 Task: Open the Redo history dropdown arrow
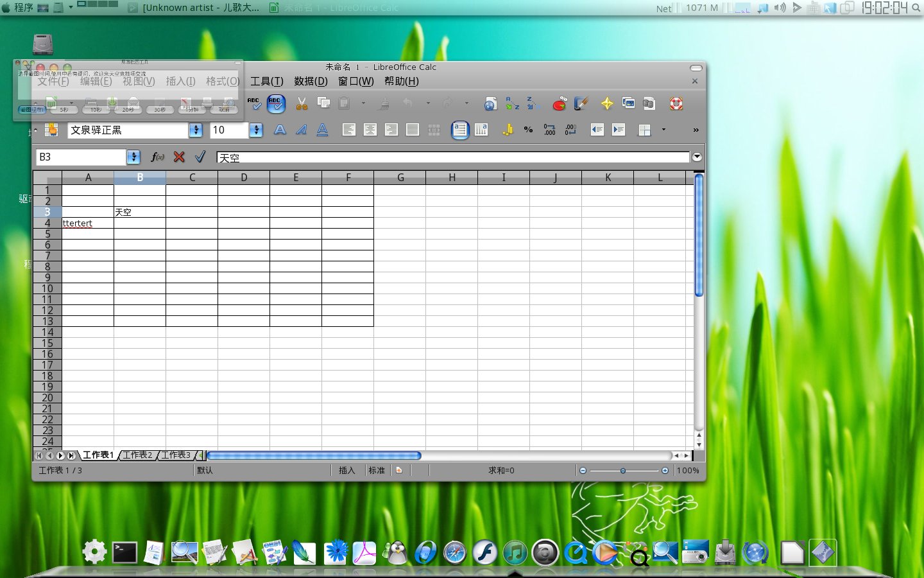(466, 103)
